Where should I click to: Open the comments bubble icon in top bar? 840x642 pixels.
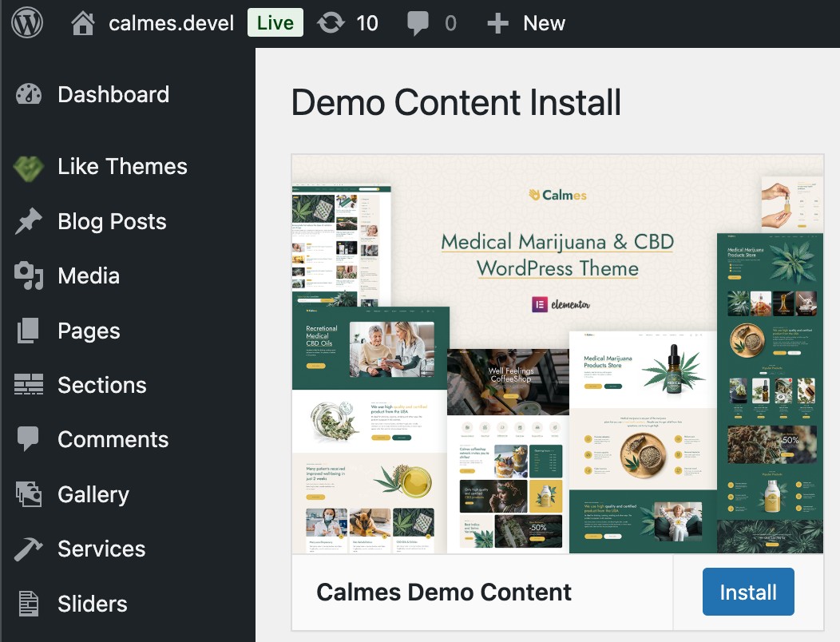pyautogui.click(x=418, y=24)
